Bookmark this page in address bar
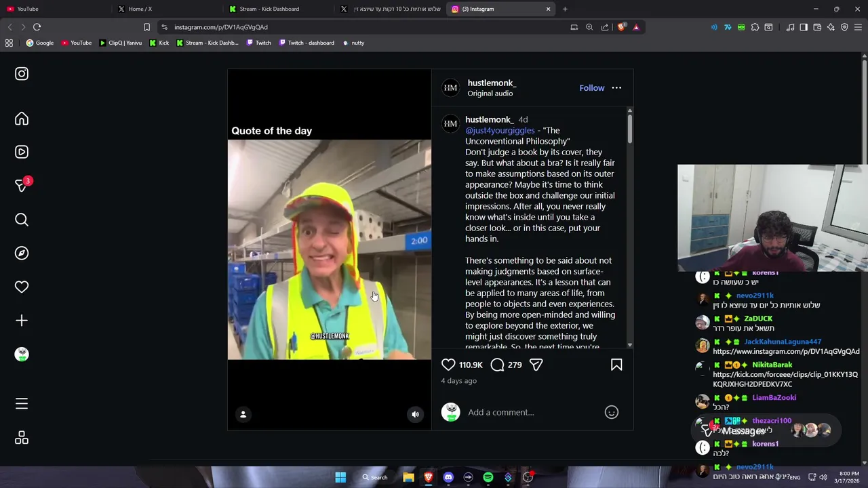Viewport: 868px width, 488px height. point(146,27)
